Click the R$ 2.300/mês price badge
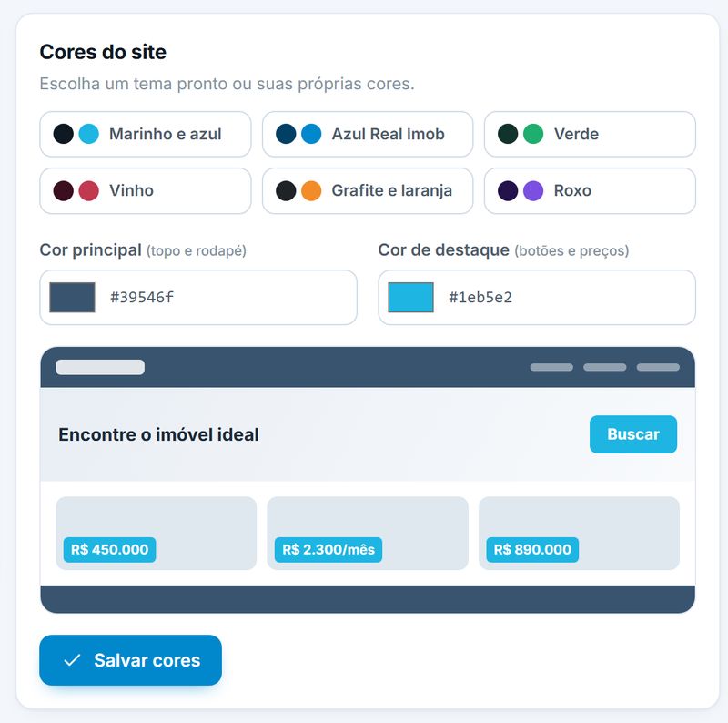Image resolution: width=728 pixels, height=723 pixels. [x=329, y=550]
